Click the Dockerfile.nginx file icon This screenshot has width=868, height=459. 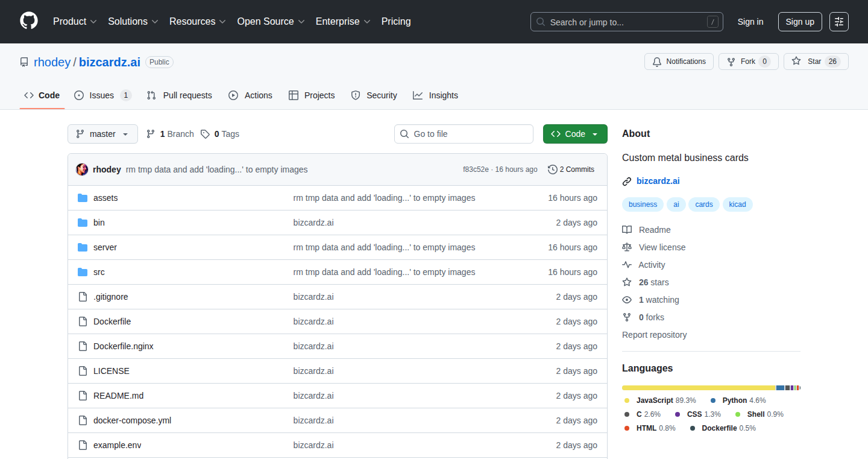click(83, 346)
